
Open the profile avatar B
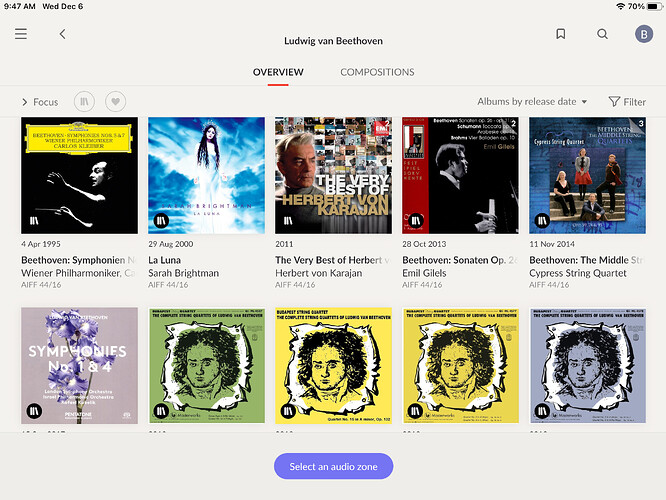click(644, 34)
